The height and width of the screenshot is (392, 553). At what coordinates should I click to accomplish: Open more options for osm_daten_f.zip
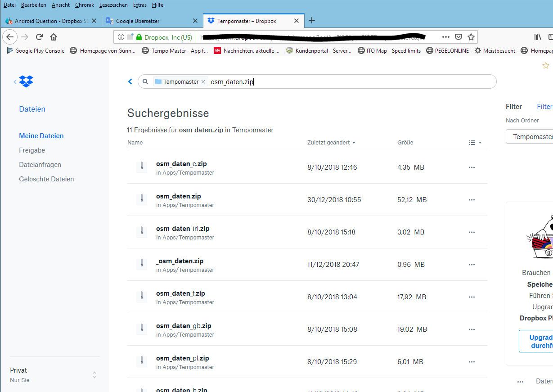[472, 297]
